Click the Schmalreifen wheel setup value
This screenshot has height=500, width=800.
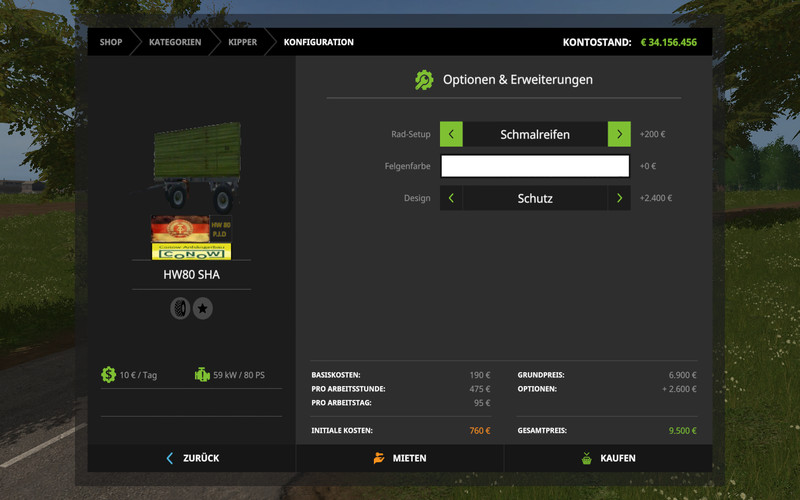pyautogui.click(x=535, y=134)
